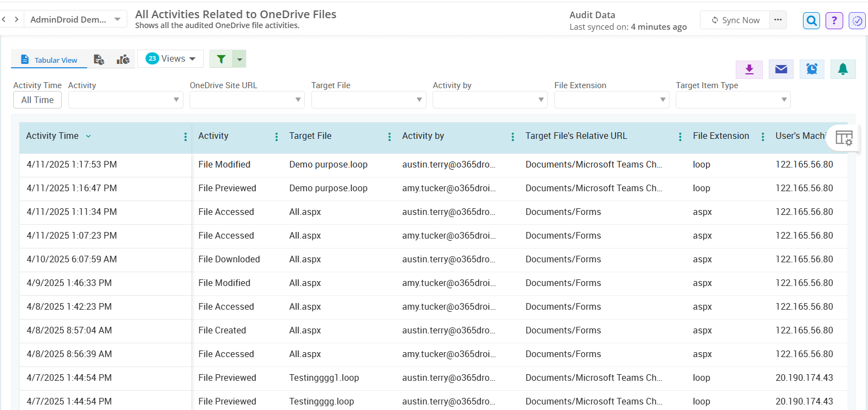Open the AdminDroid Demo tenant dropdown
This screenshot has width=868, height=410.
coord(75,19)
